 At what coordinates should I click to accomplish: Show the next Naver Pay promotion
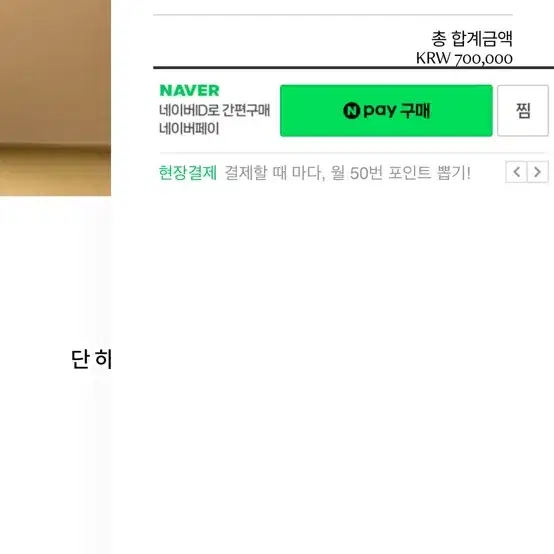[538, 172]
